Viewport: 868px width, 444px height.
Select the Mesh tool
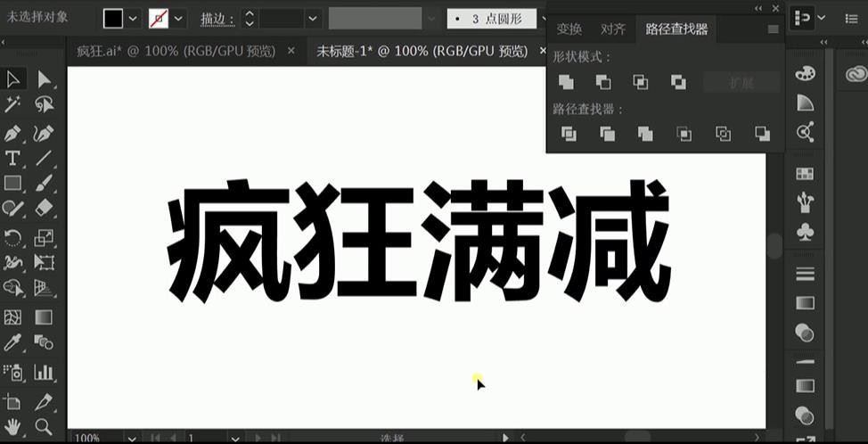(12, 317)
